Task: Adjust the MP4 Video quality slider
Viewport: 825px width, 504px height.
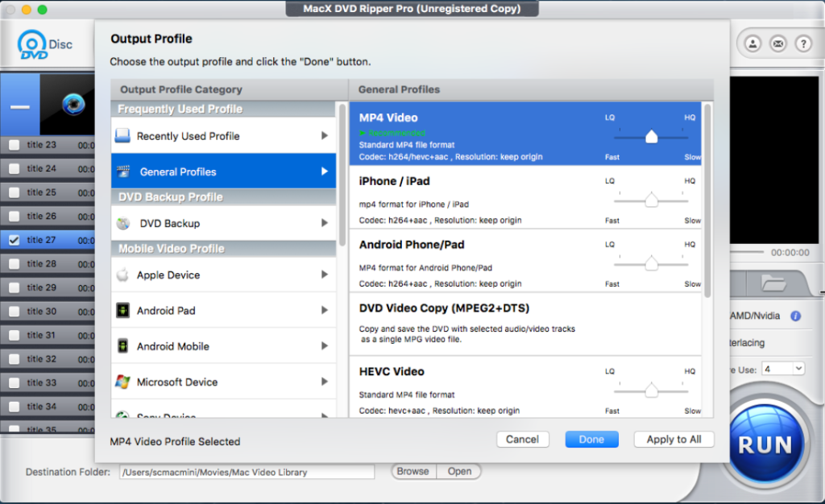Action: click(651, 137)
